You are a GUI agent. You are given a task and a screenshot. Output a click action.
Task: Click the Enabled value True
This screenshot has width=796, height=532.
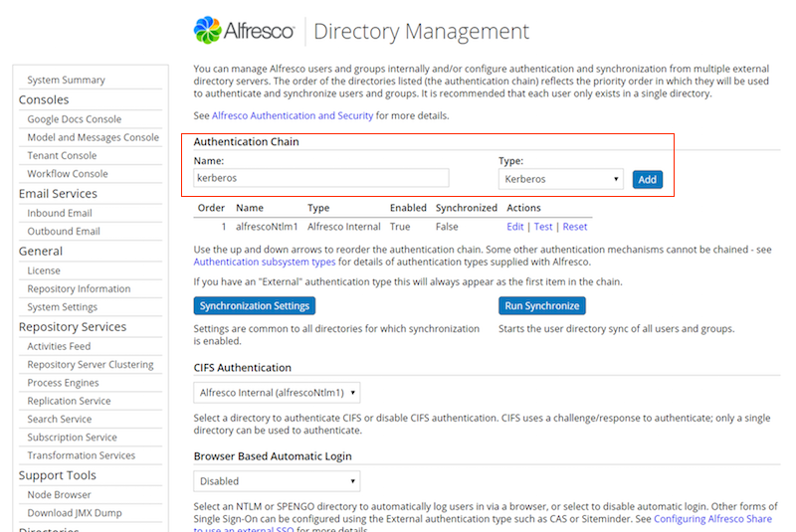click(400, 227)
